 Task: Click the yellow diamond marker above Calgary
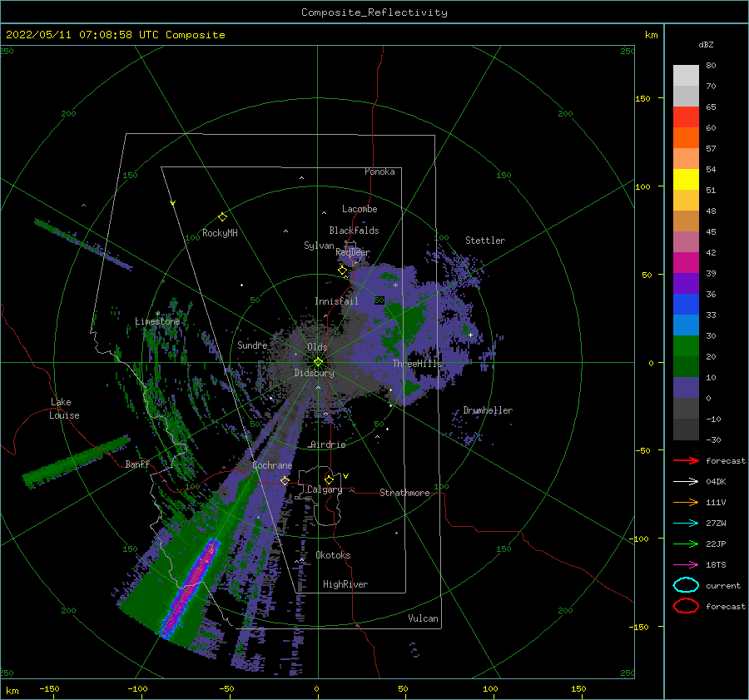pyautogui.click(x=329, y=479)
